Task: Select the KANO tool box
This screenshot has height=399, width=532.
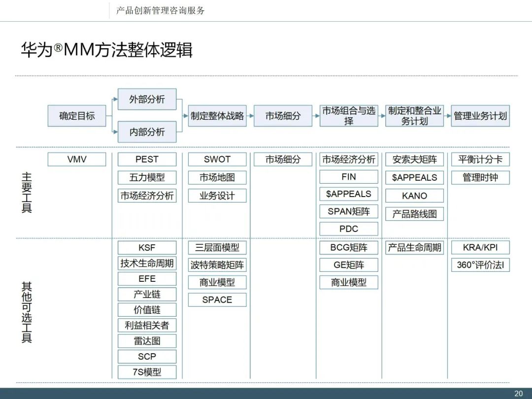Action: (x=414, y=196)
